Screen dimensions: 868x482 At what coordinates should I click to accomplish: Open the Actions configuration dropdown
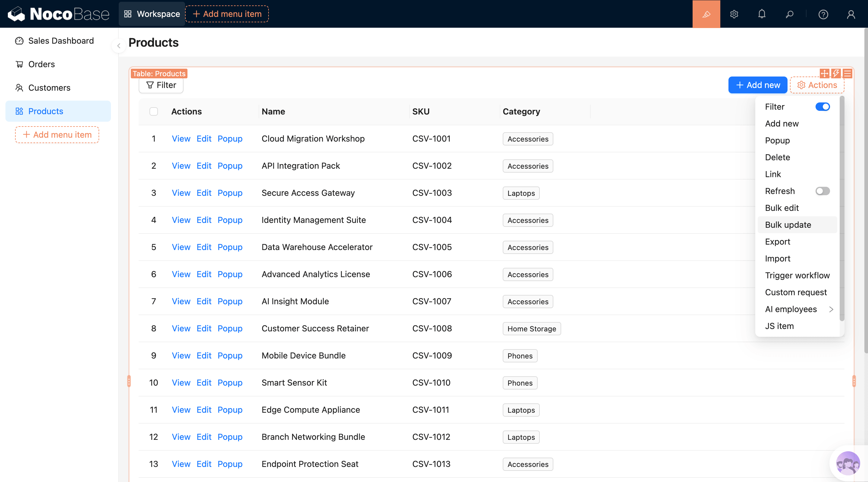817,85
